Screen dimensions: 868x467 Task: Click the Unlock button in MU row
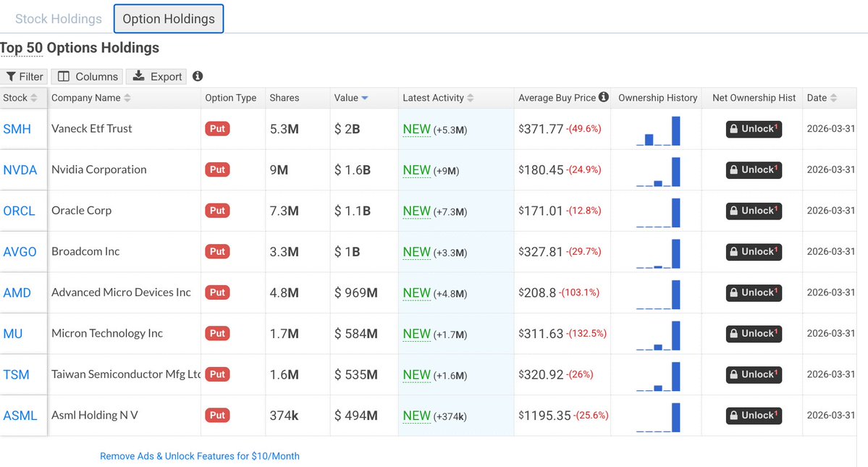754,334
